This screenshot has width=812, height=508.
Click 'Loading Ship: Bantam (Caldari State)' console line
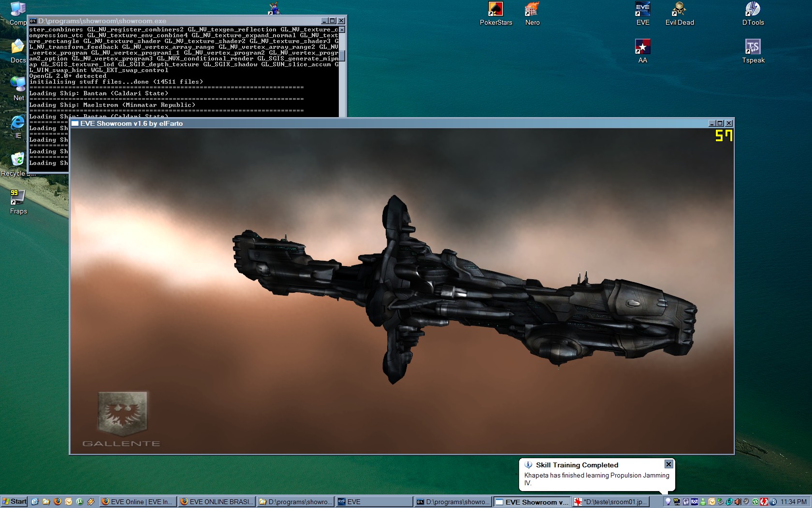[x=99, y=93]
